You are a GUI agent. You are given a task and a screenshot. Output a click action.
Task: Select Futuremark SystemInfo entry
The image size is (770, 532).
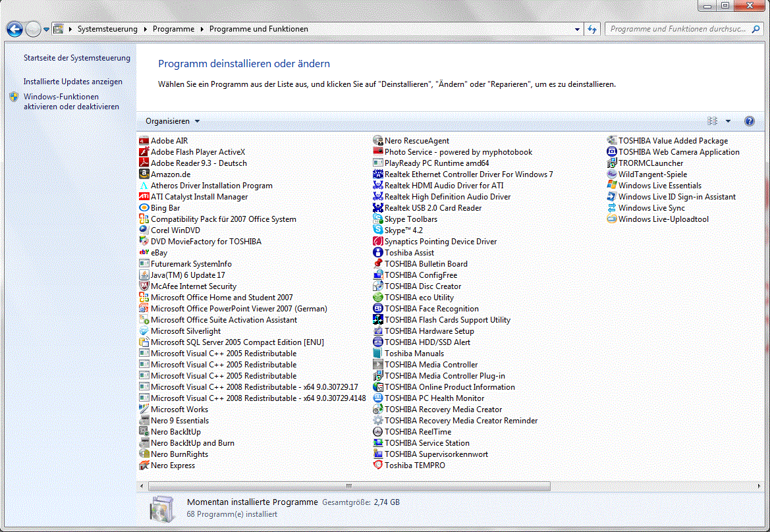point(186,264)
